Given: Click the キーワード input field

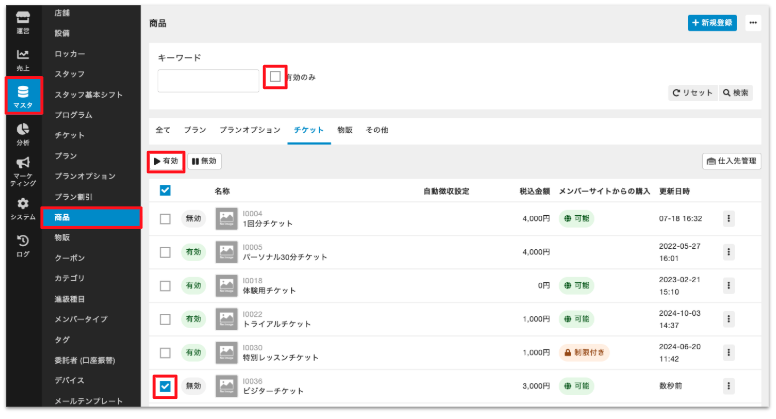Looking at the screenshot, I should click(208, 80).
